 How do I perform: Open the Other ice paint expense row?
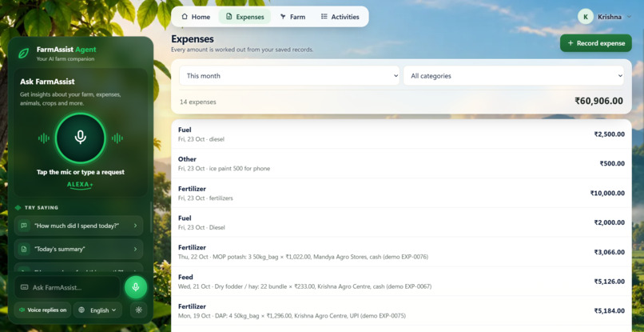point(401,163)
